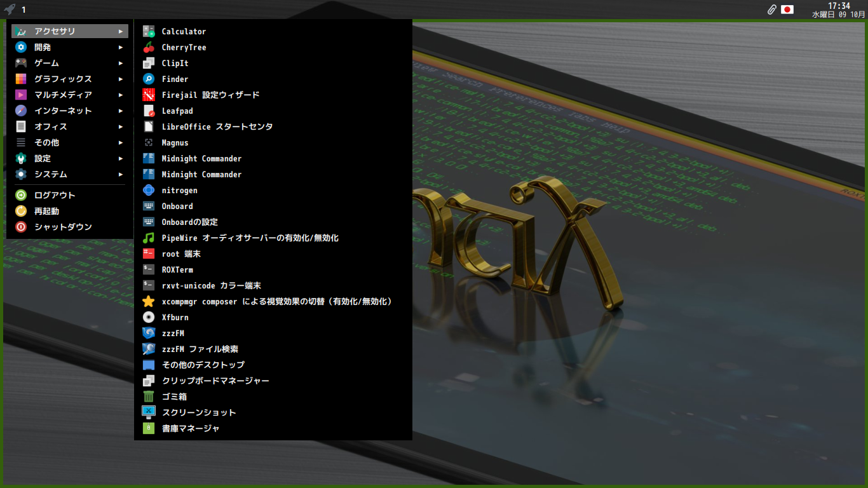Open 書庫マネージャ by its green icon

pos(149,428)
